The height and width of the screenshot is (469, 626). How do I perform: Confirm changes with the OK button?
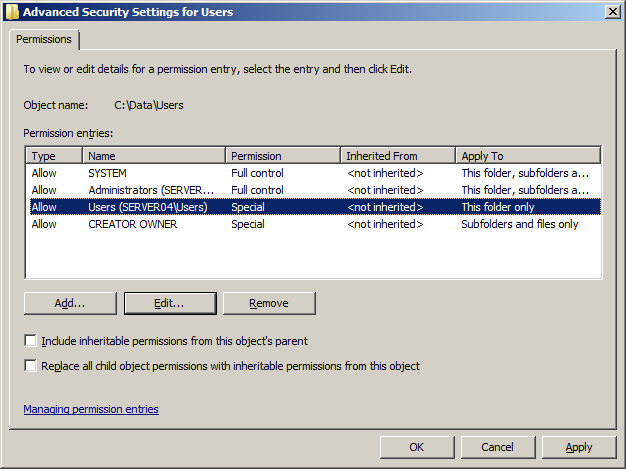[417, 447]
